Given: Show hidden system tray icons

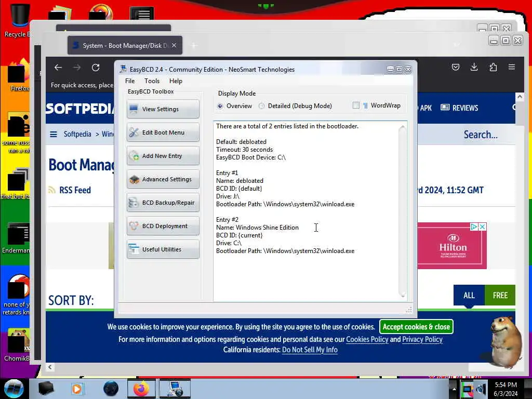Looking at the screenshot, I should pyautogui.click(x=454, y=389).
